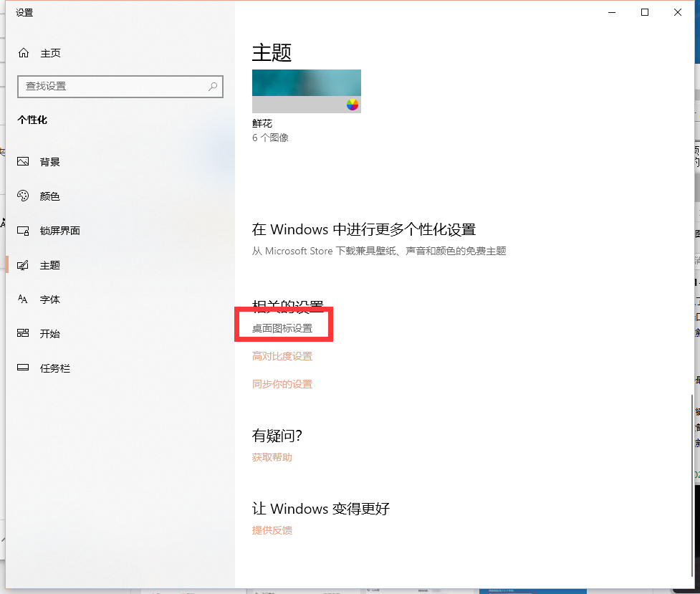Click the color wheel badge on 鲜花 theme

352,105
